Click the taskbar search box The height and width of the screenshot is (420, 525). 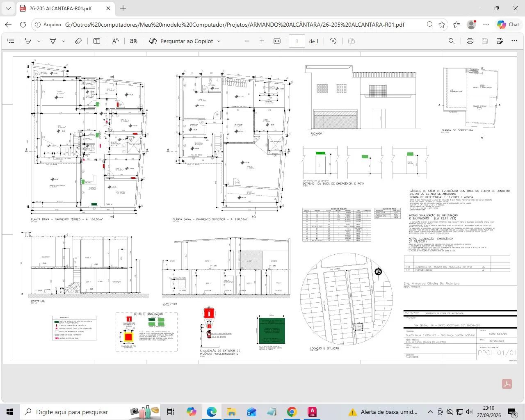(90, 412)
